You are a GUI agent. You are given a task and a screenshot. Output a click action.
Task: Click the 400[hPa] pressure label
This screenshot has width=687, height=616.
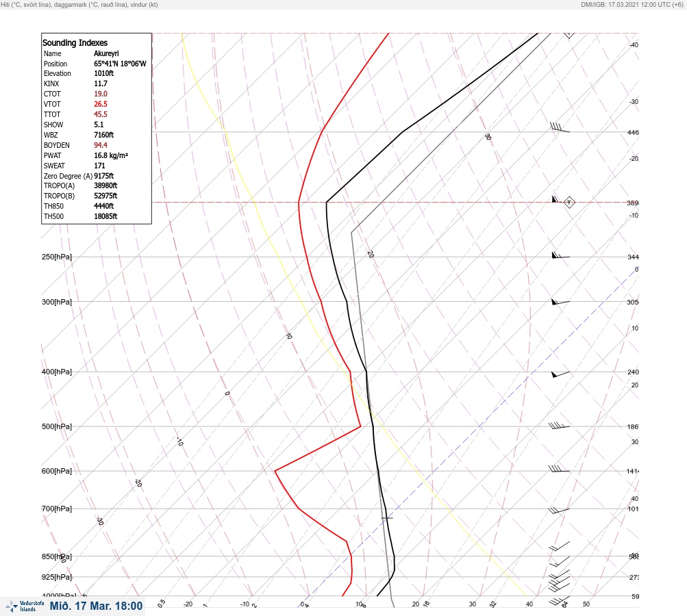point(57,372)
